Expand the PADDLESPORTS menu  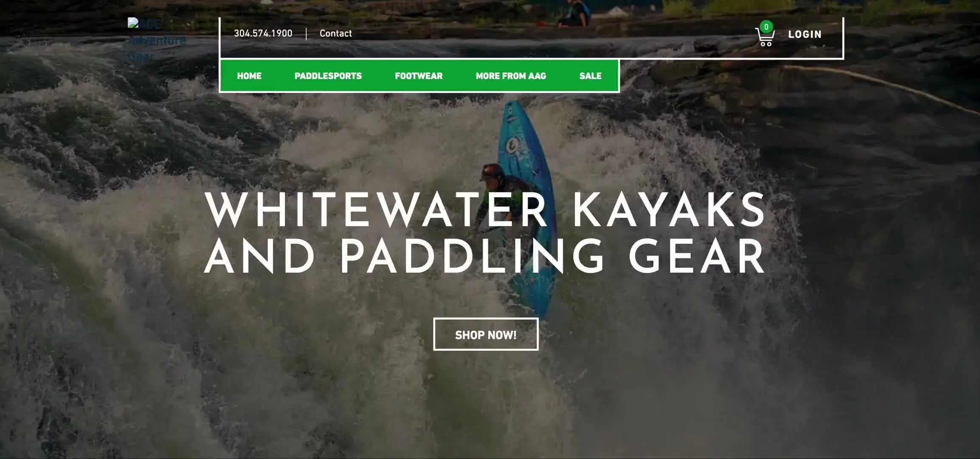(x=328, y=76)
